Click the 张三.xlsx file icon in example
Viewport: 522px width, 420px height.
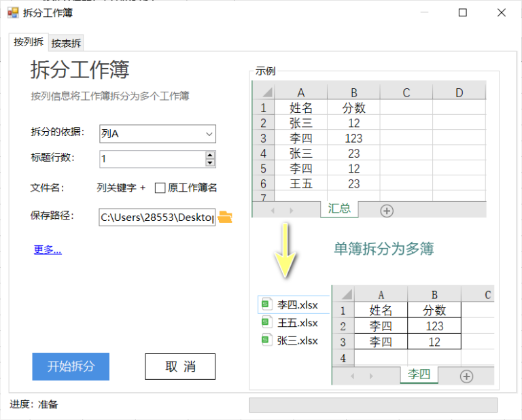(x=267, y=340)
